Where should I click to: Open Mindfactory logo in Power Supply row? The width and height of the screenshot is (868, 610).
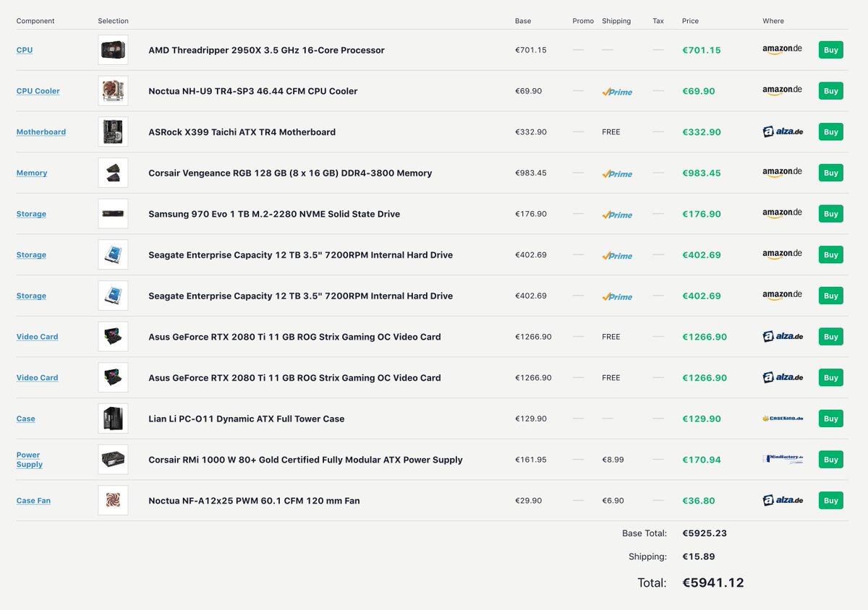tap(783, 459)
